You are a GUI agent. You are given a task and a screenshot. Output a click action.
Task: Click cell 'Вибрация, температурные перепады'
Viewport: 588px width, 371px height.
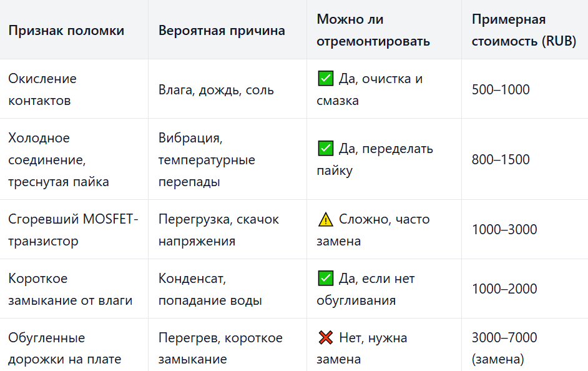(207, 159)
